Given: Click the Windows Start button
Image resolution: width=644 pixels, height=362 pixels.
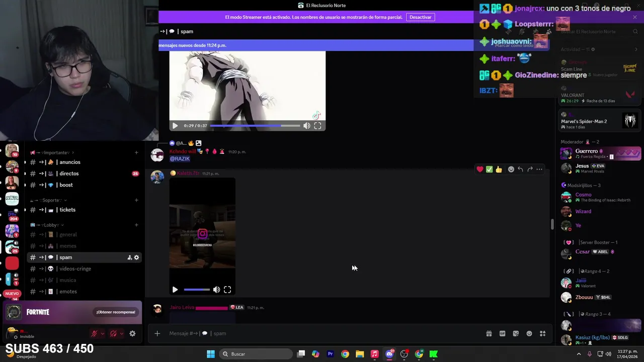Looking at the screenshot, I should (x=211, y=354).
